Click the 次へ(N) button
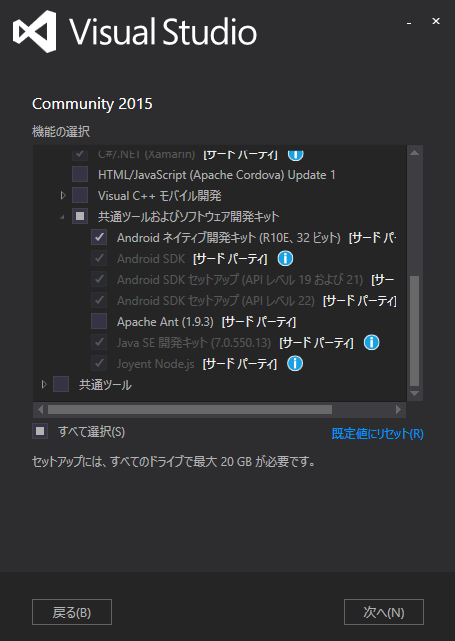This screenshot has width=455, height=641. pyautogui.click(x=384, y=612)
